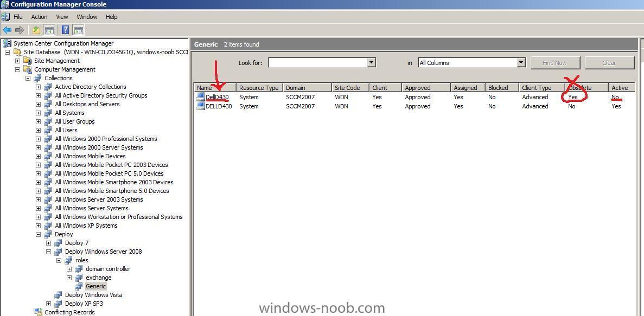Sort by the Blocked column header
Viewport: 644px width, 316px height.
click(502, 88)
